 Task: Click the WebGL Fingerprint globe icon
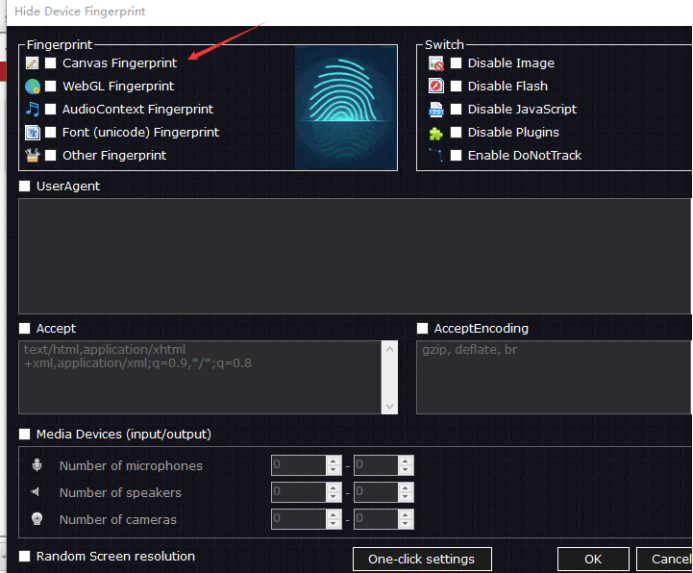click(32, 86)
